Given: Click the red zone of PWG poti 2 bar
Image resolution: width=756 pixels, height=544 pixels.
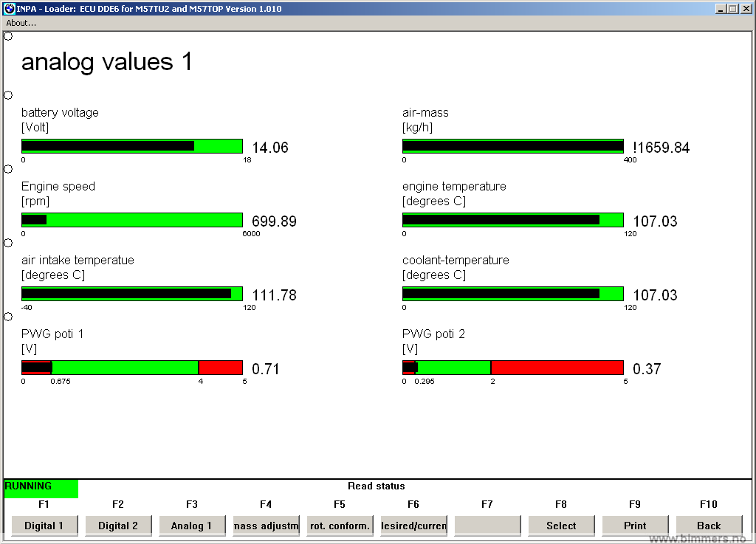Looking at the screenshot, I should pyautogui.click(x=557, y=368).
